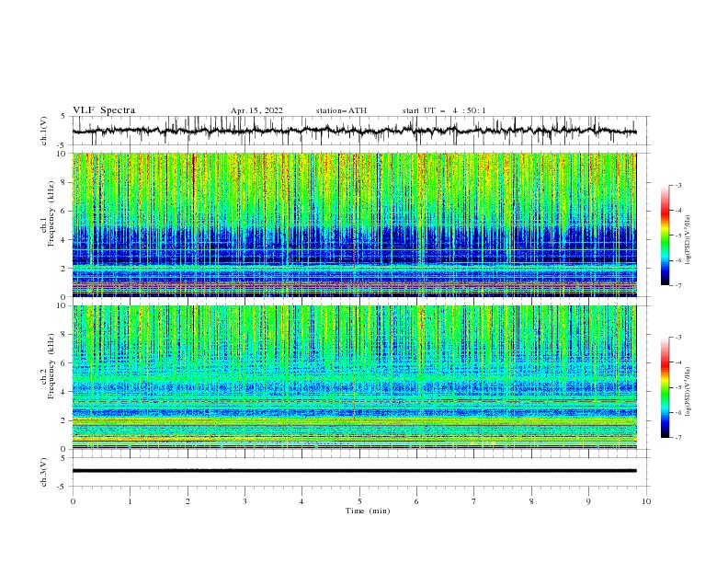This screenshot has width=728, height=563.
Task: Click the "start UT = 4 :50: 1" label
Action: 444,110
